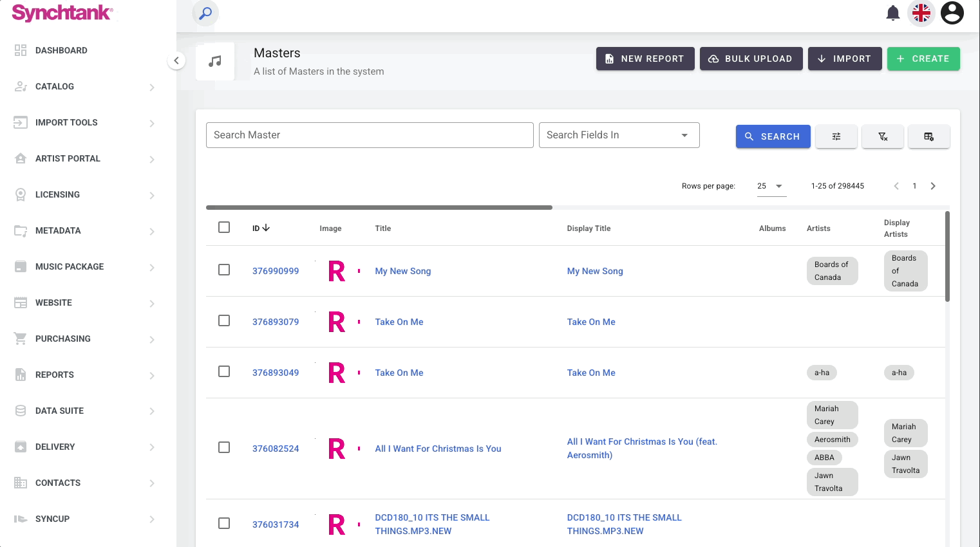This screenshot has width=980, height=547.
Task: Check the row for master 376082524
Action: (224, 447)
